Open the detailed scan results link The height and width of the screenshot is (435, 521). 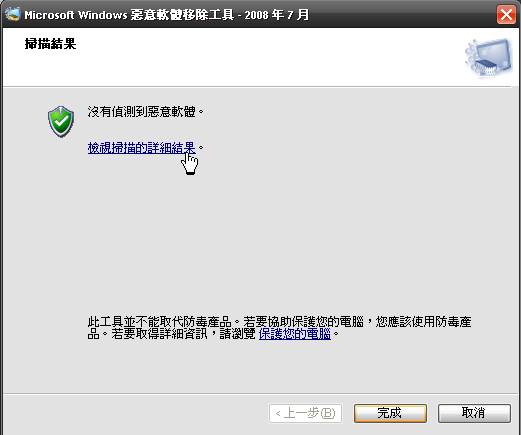141,148
